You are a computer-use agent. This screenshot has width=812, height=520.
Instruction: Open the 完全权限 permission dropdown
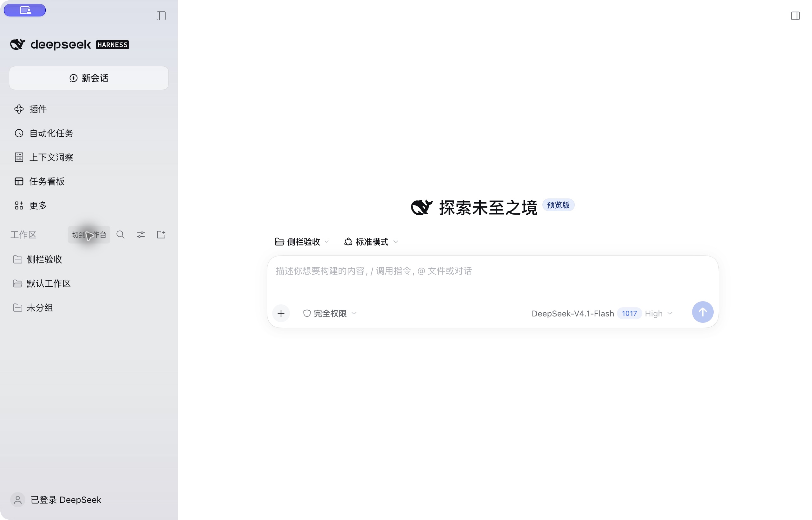point(330,313)
